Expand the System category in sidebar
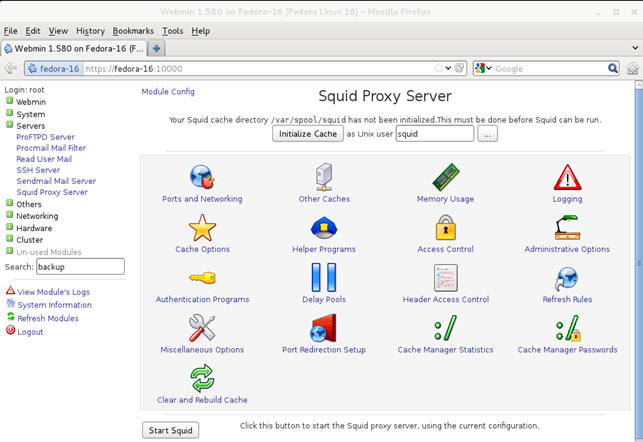Image resolution: width=643 pixels, height=442 pixels. tap(9, 113)
